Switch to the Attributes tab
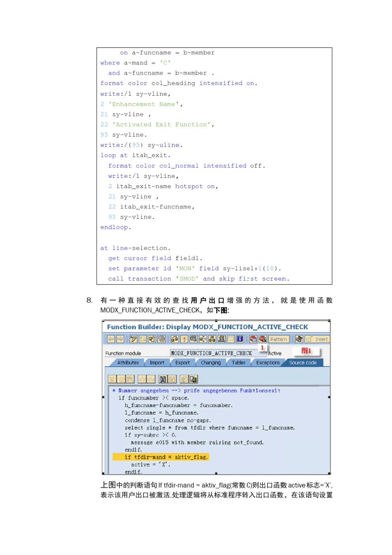Viewport: 392px width, 555px height. 128,363
